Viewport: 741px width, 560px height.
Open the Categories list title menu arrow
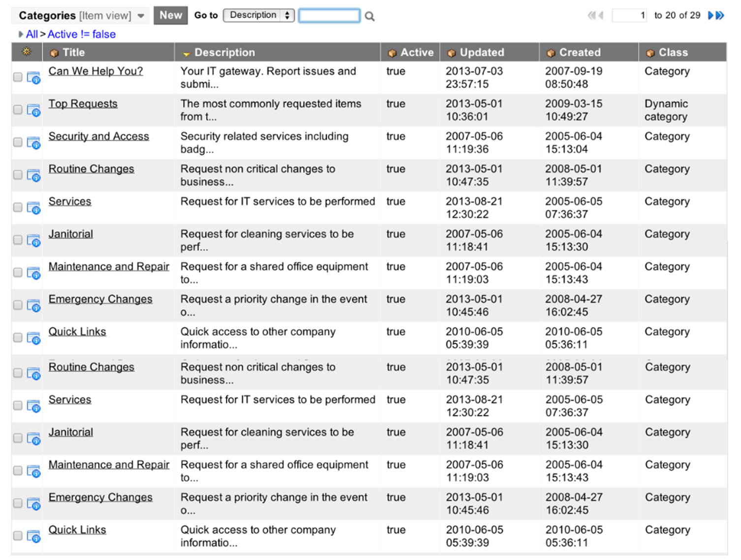pyautogui.click(x=141, y=16)
